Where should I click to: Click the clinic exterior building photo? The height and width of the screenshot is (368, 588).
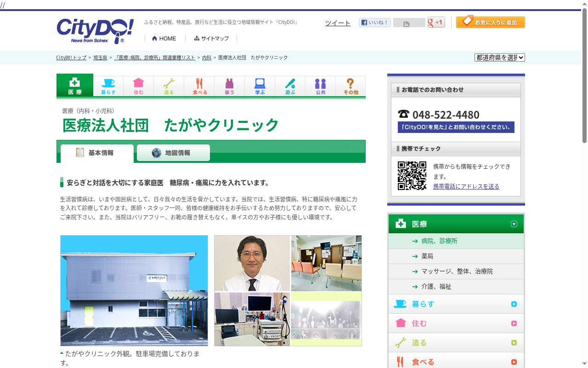[134, 291]
